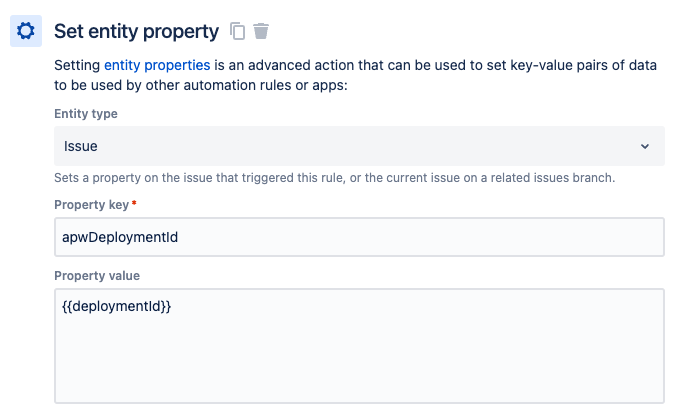
Task: Focus the Property value text area
Action: pyautogui.click(x=359, y=345)
